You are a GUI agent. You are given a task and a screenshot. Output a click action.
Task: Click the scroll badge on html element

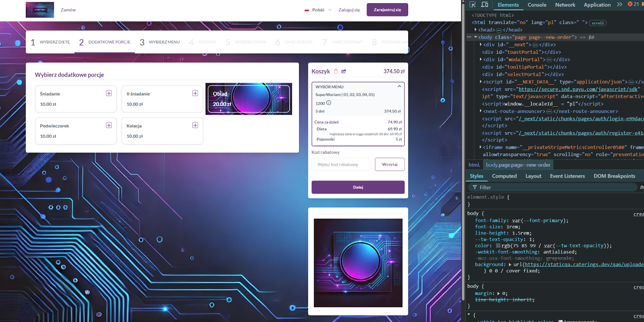pyautogui.click(x=598, y=23)
